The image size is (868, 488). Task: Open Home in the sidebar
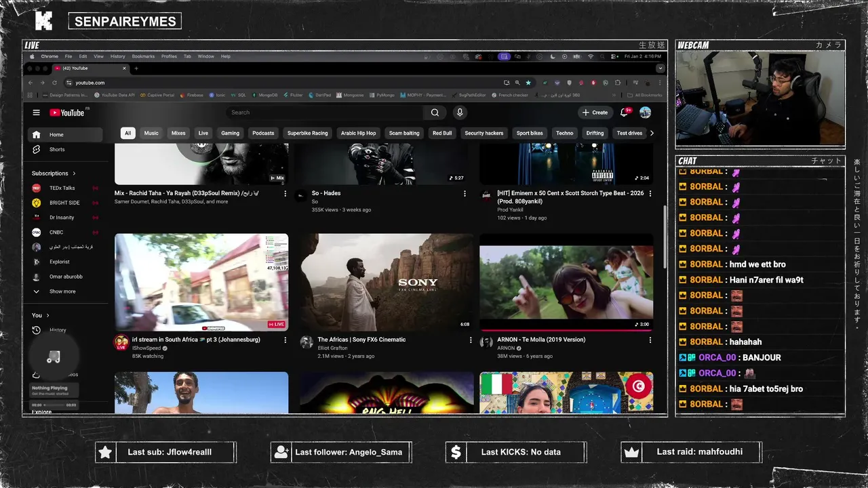coord(66,134)
